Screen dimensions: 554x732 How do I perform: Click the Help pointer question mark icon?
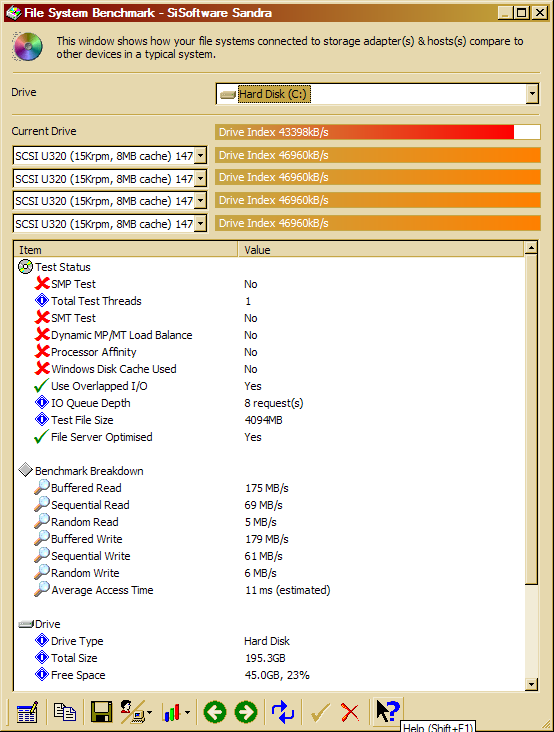(387, 711)
